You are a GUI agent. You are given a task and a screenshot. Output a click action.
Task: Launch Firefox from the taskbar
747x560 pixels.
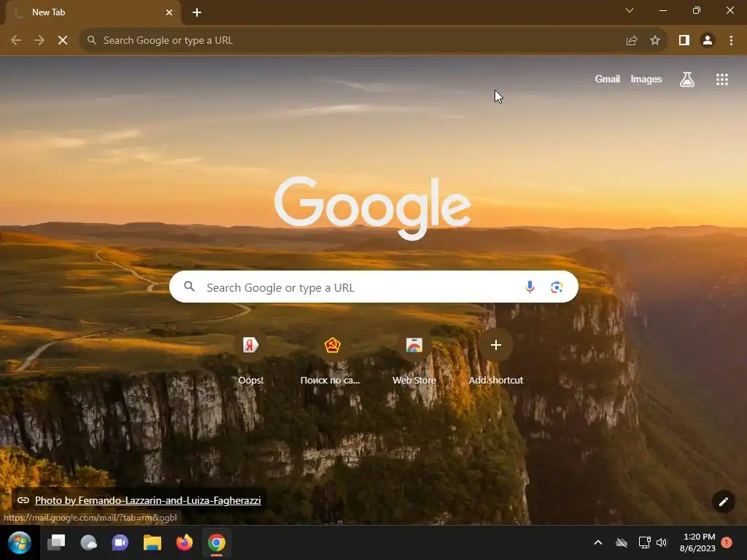pyautogui.click(x=185, y=542)
